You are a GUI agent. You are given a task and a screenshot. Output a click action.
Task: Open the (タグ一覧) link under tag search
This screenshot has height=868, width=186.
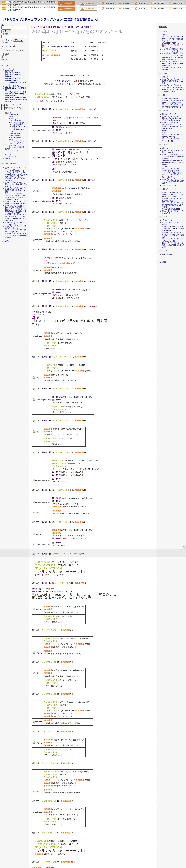pos(5,42)
